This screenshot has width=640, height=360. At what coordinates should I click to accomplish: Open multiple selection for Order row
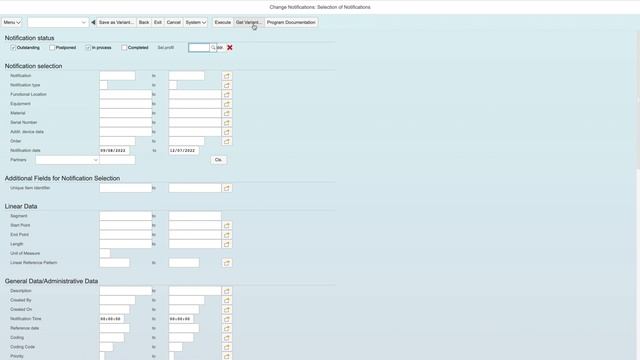(227, 142)
